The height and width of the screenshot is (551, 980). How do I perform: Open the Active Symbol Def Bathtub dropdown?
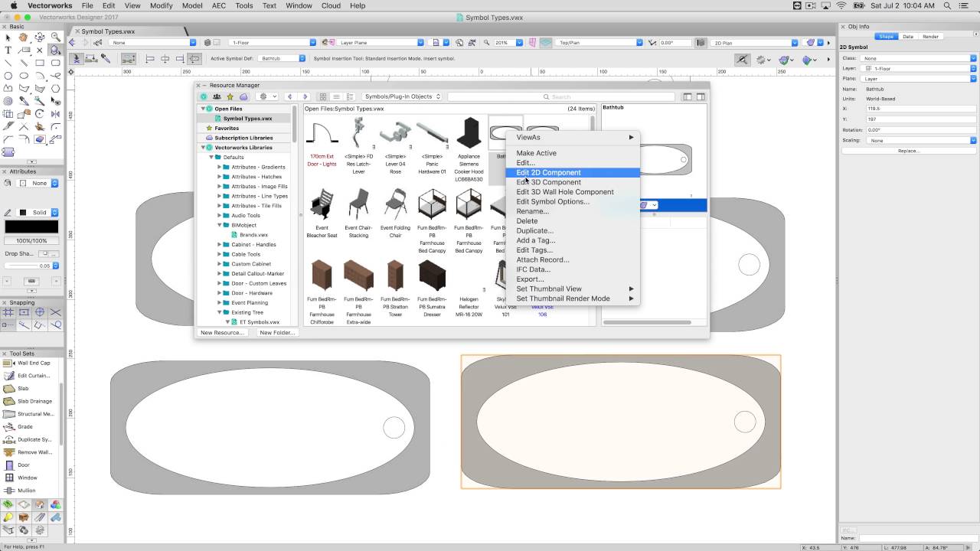pyautogui.click(x=282, y=58)
